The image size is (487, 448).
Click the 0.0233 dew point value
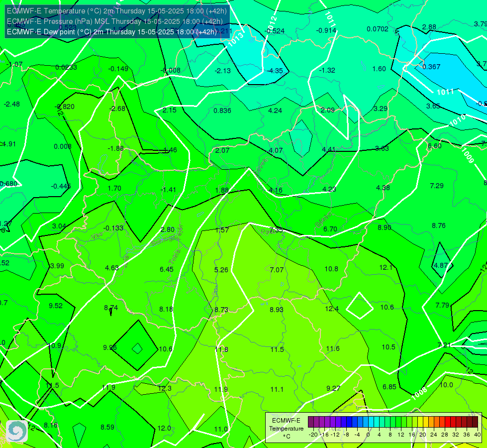pos(66,67)
